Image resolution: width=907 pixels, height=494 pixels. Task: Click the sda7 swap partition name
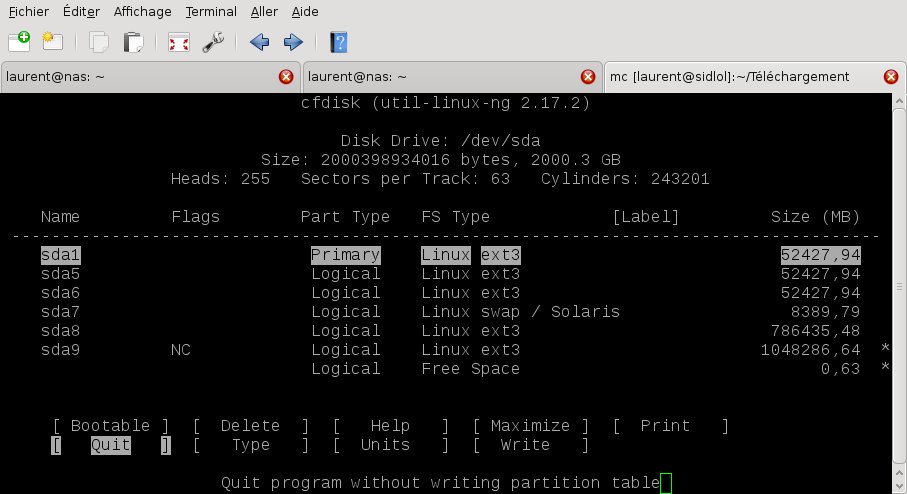coord(61,312)
